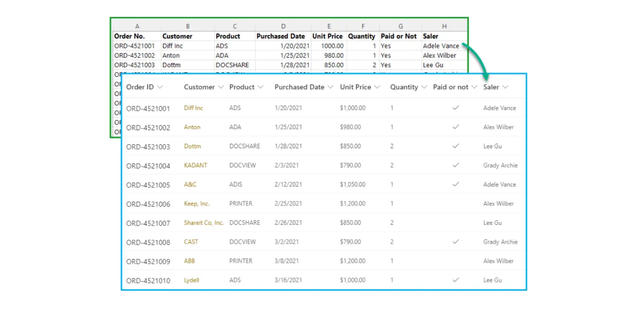Viewport: 644px width, 313px height.
Task: Open the Product column dropdown in list
Action: [261, 87]
